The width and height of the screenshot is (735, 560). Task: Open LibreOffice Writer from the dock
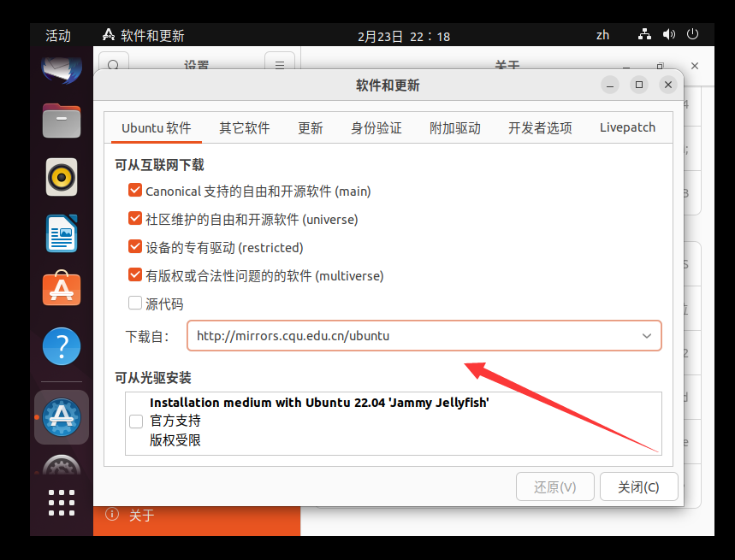62,233
